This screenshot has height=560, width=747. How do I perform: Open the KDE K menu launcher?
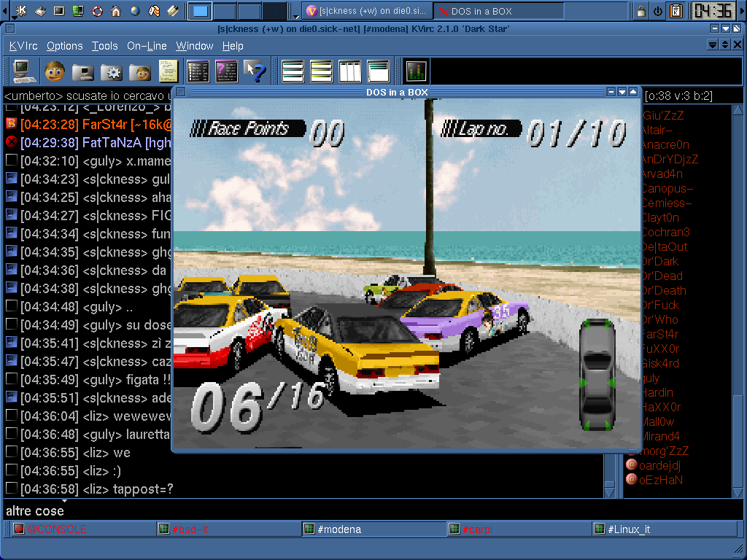(21, 10)
